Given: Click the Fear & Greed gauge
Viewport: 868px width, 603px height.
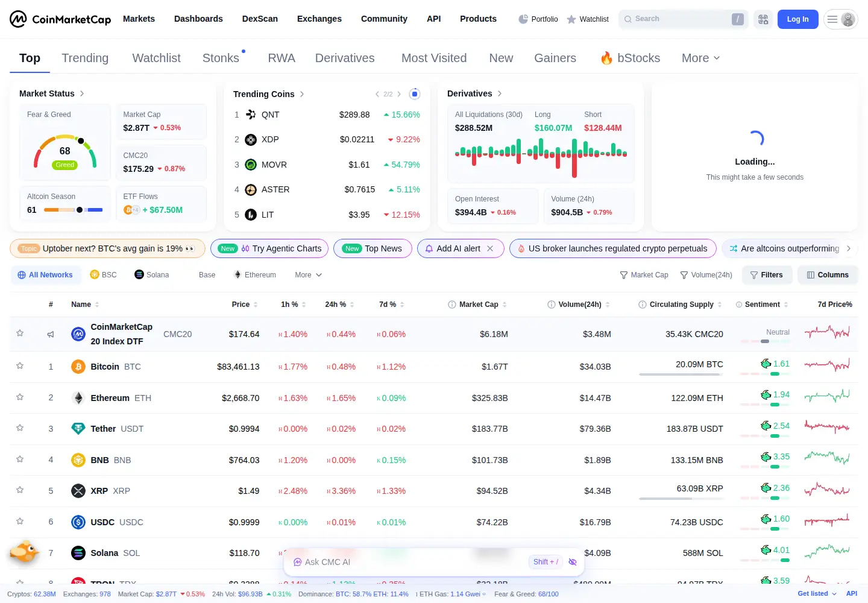Looking at the screenshot, I should (x=65, y=152).
